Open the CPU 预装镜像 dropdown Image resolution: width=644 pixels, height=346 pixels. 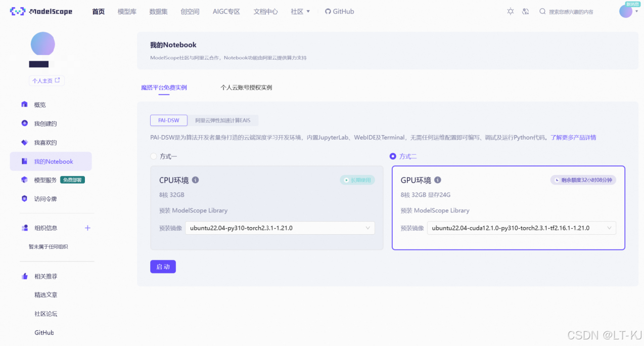tap(280, 228)
